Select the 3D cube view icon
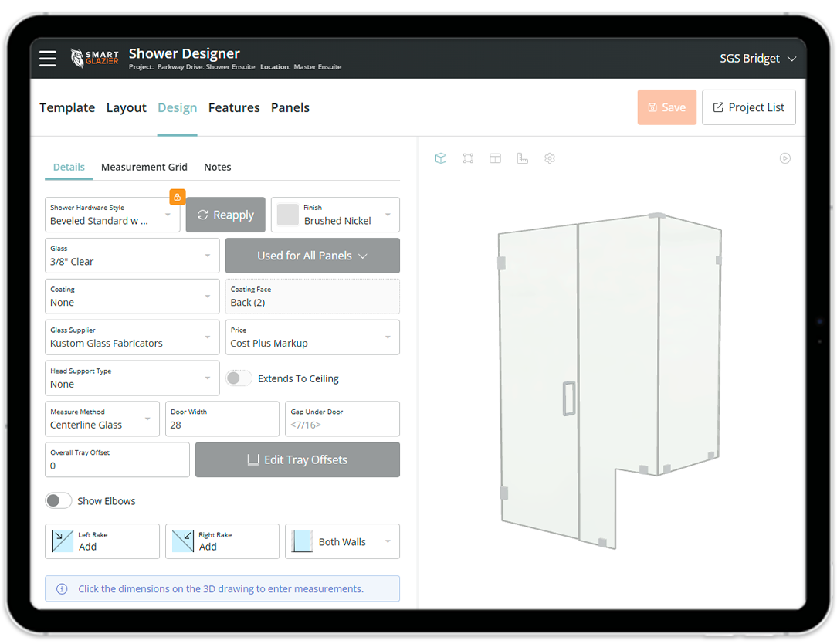Viewport: 837px width, 644px height. tap(440, 158)
